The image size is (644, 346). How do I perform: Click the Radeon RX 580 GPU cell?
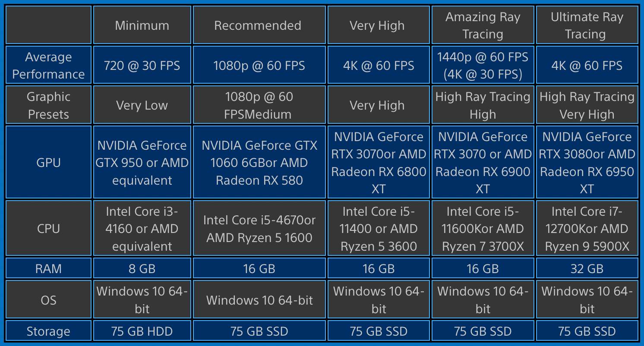tap(259, 163)
